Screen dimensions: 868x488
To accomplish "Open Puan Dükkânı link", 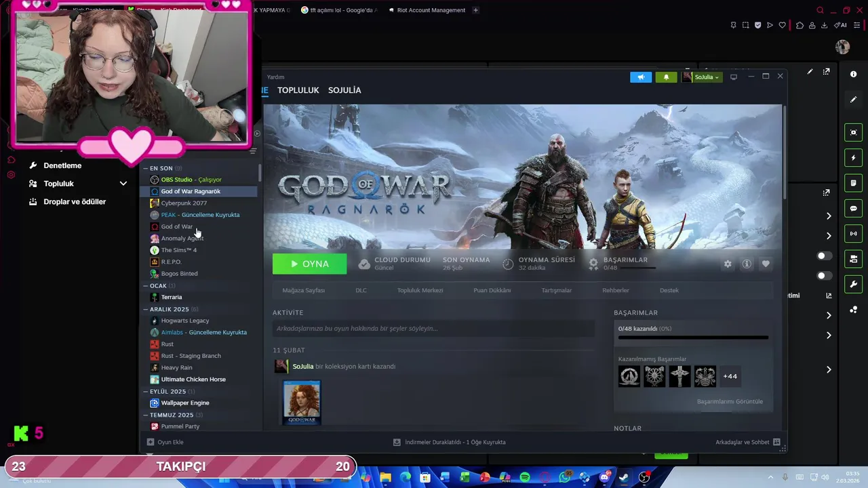I will (492, 290).
